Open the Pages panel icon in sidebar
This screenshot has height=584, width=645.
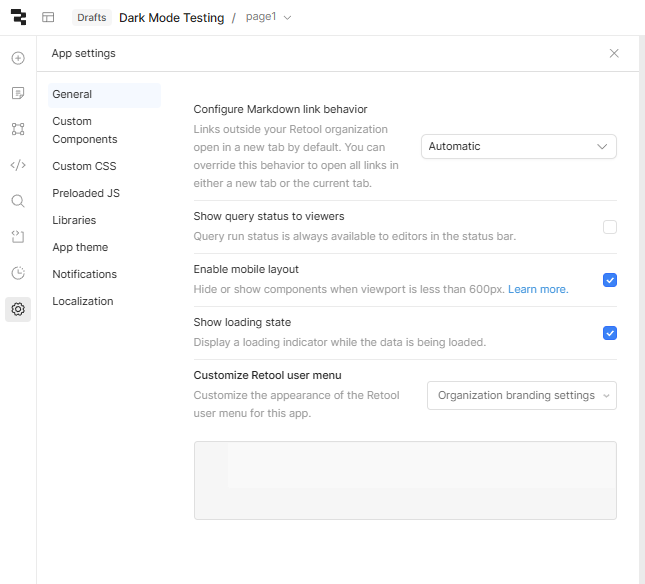click(x=18, y=93)
